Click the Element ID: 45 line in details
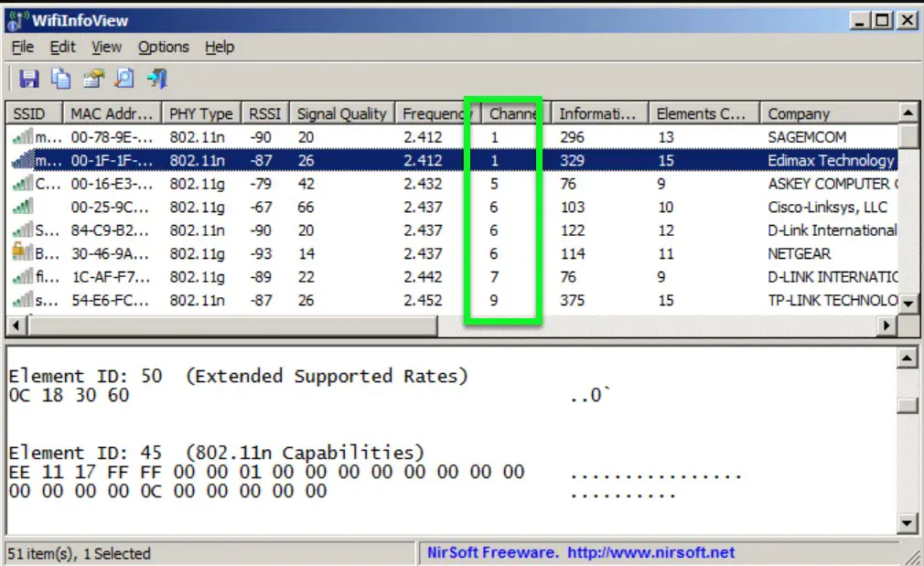This screenshot has height=566, width=924. pos(216,453)
